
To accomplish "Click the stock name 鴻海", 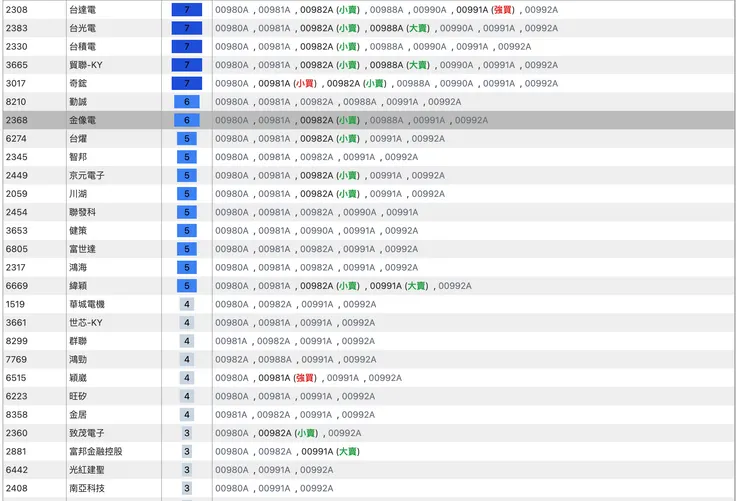I will [x=78, y=267].
